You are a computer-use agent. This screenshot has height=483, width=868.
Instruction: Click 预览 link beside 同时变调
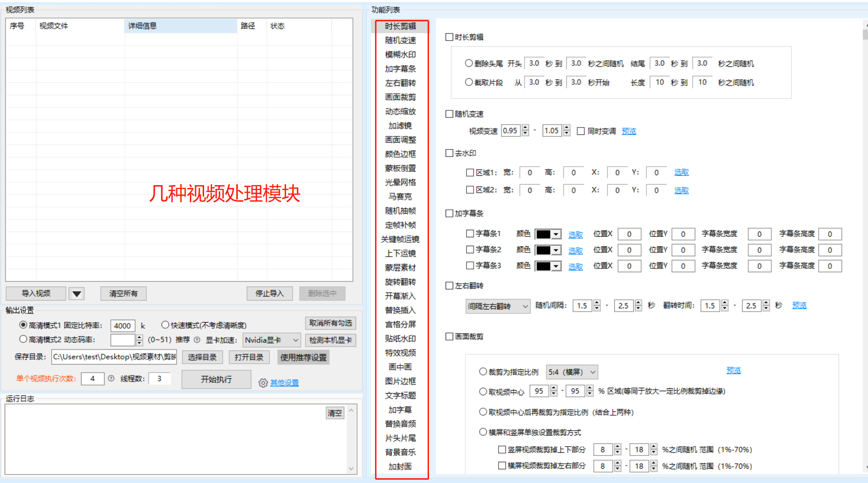tap(629, 131)
